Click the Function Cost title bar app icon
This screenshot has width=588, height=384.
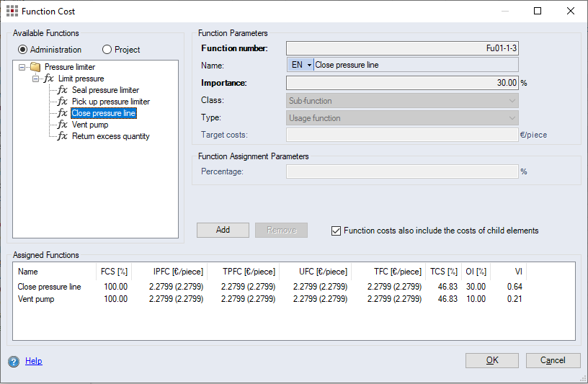coord(11,11)
